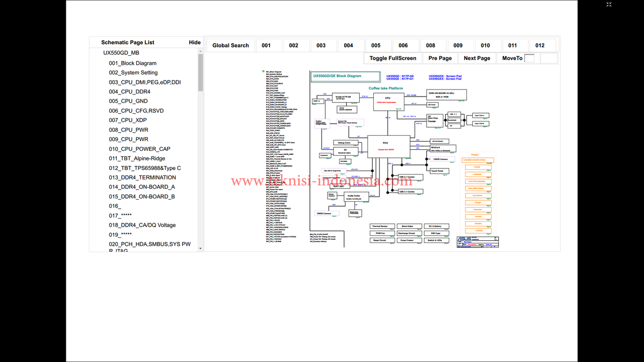The width and height of the screenshot is (644, 362).
Task: Click UX550GD/GE Block Diagram title box
Action: [345, 76]
